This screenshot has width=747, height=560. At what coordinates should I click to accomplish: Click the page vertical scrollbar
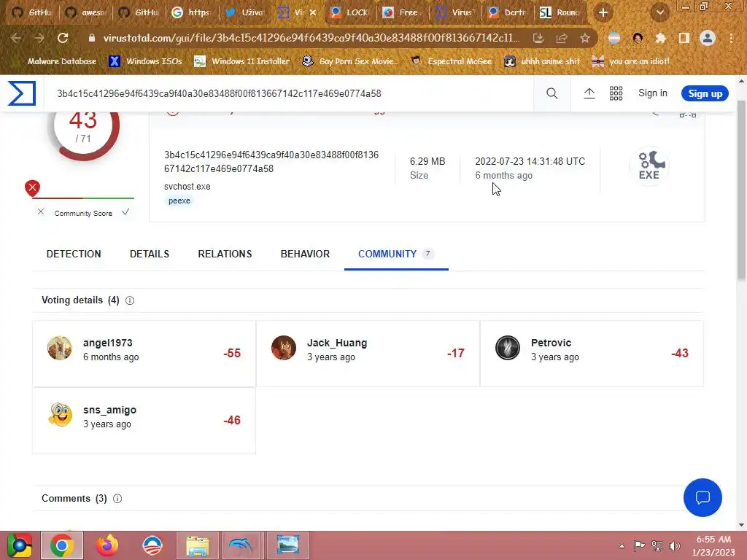click(741, 190)
